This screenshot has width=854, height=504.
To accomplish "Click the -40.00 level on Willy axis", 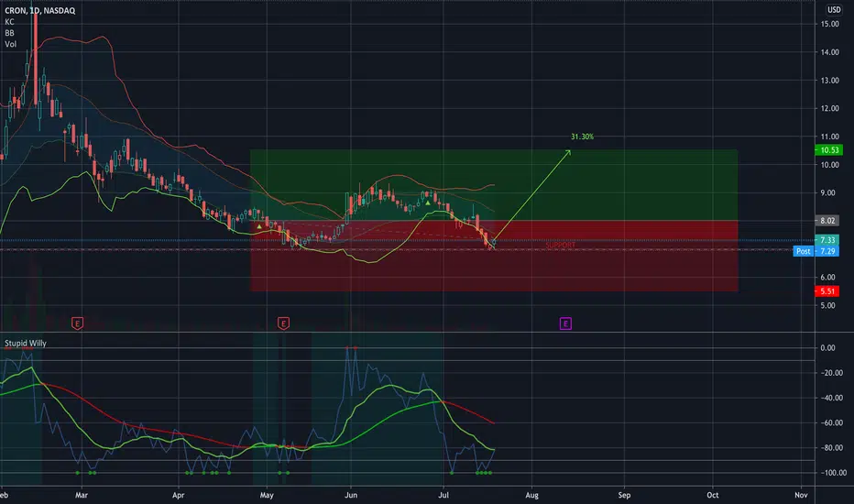I will [x=831, y=398].
